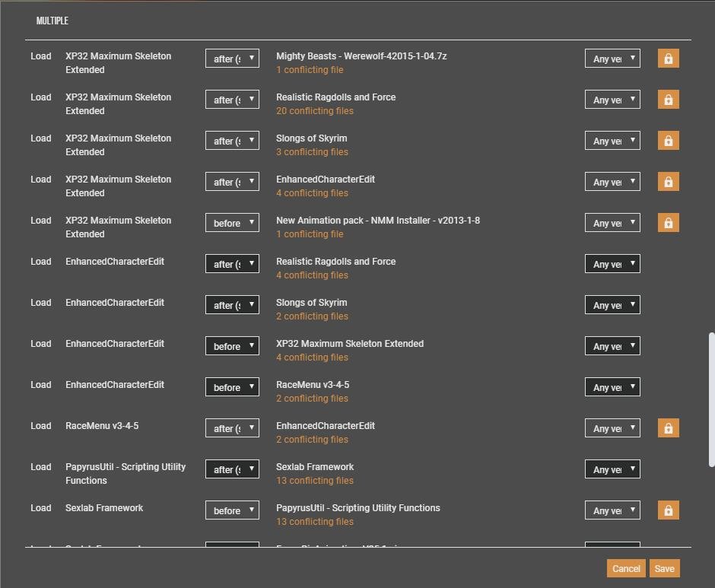Open order dropdown for XP32 versus Realistic Ragdolls
Image resolution: width=715 pixels, height=588 pixels.
(232, 100)
